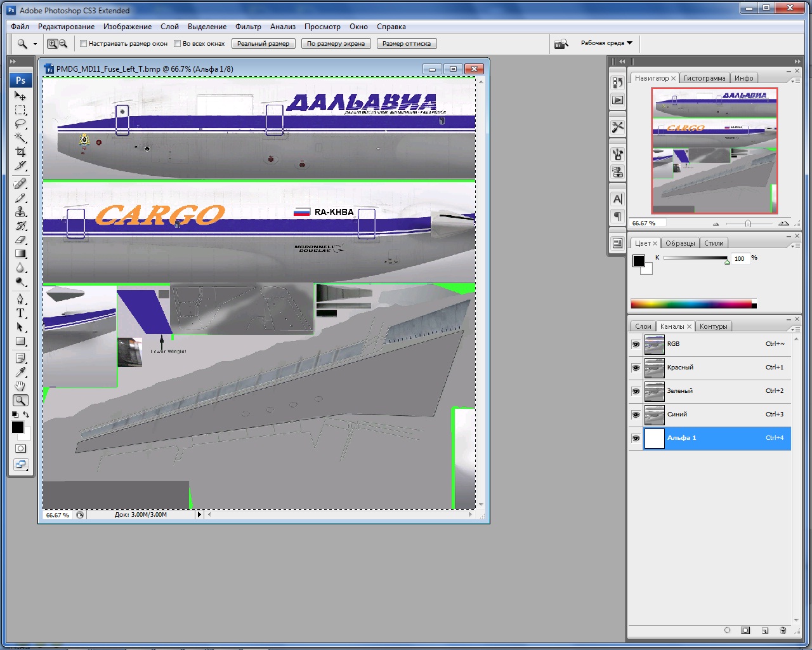Screen dimensions: 812x650
Task: Select the Blur tool
Action: (x=20, y=268)
